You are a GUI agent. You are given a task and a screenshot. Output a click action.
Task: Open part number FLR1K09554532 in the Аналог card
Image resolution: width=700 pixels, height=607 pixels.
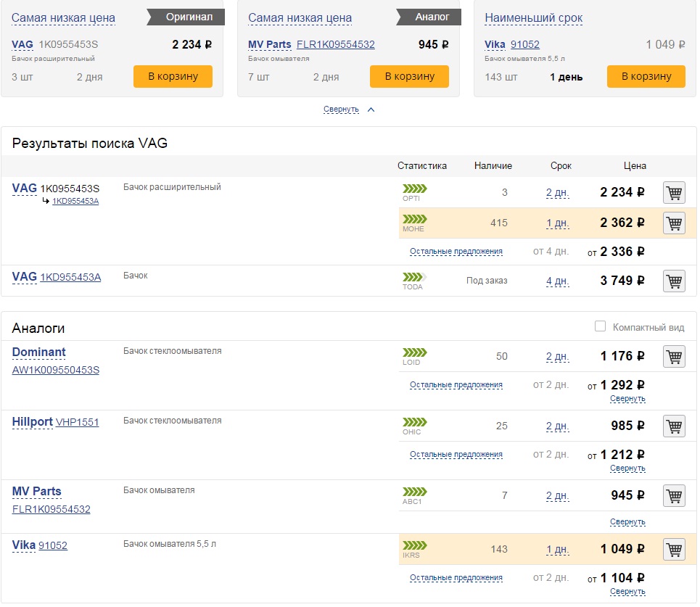coord(336,45)
